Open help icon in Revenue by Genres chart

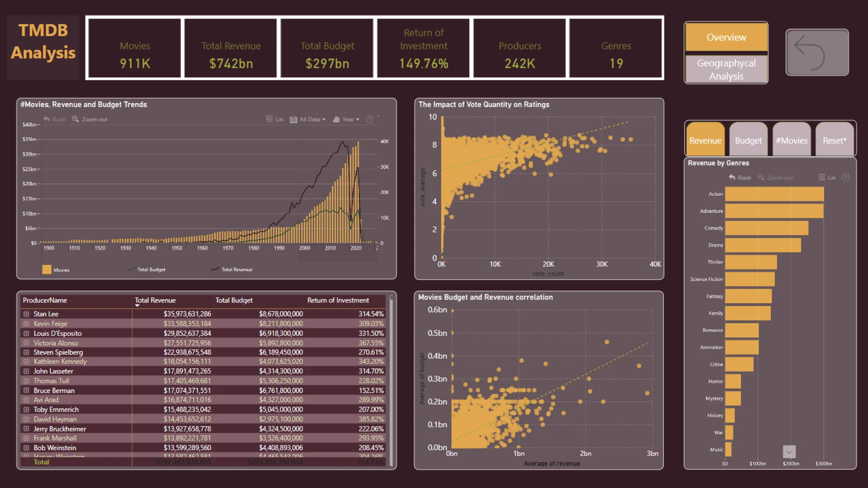[846, 178]
